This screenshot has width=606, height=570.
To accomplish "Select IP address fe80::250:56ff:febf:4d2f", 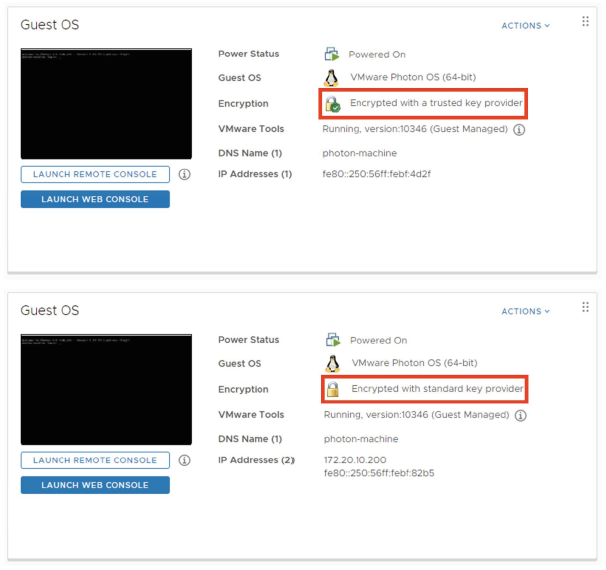I will [376, 174].
